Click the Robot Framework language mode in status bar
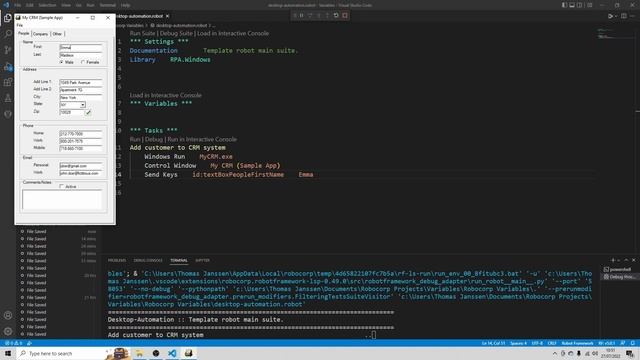Screen dimensions: 640x360 (577, 343)
